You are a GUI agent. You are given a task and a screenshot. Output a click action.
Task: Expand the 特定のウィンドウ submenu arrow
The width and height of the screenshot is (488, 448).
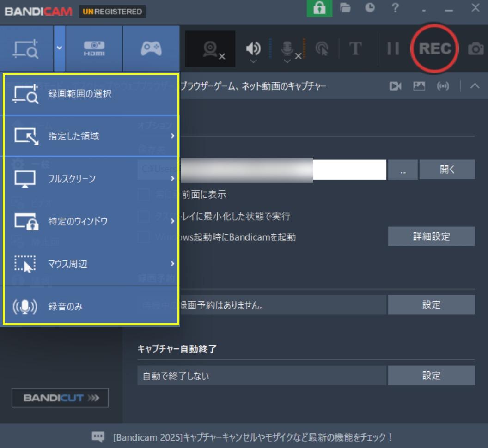tap(172, 221)
